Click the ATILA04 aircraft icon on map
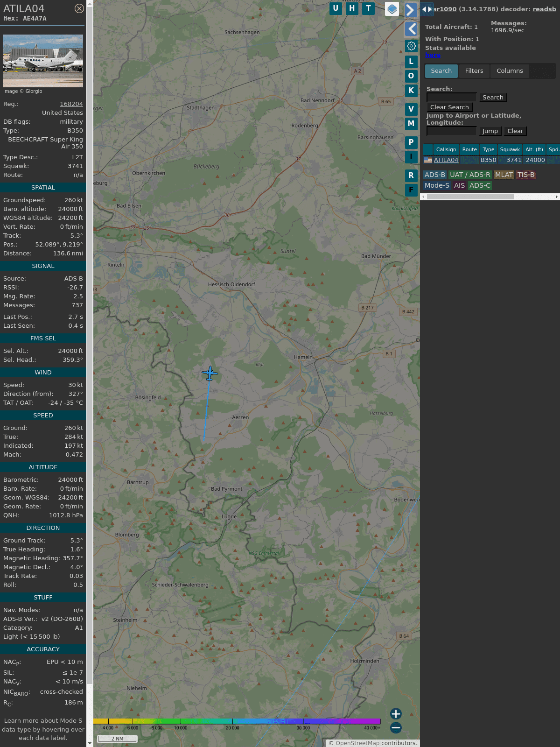560x747 pixels. [x=210, y=373]
